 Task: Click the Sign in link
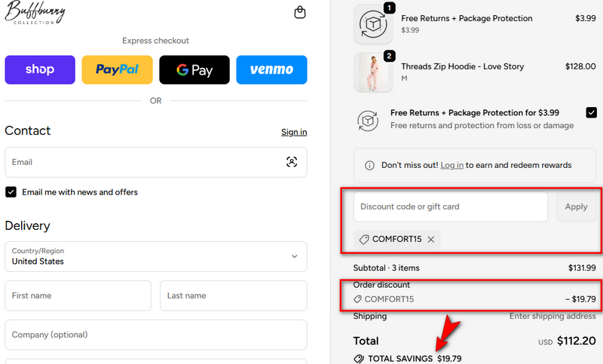click(x=294, y=132)
